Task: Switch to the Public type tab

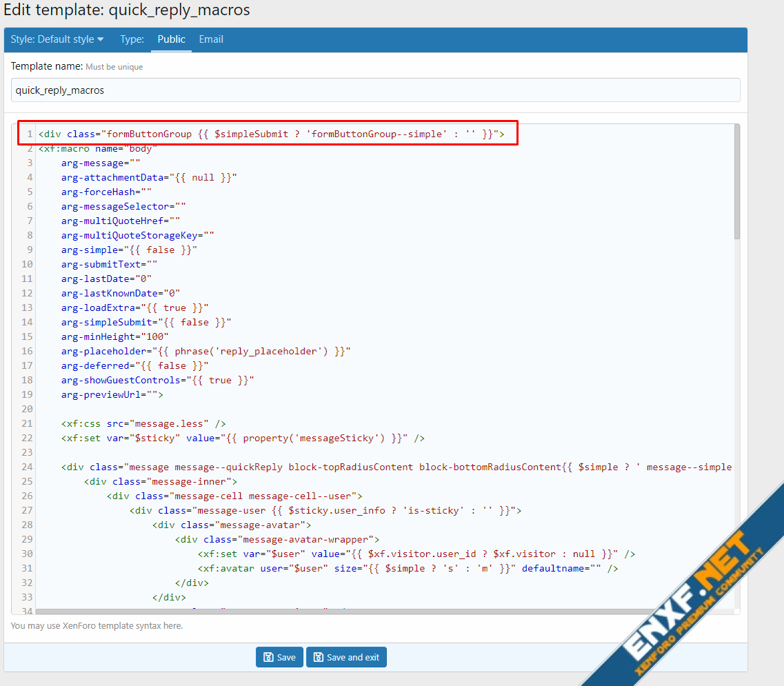Action: pyautogui.click(x=171, y=39)
